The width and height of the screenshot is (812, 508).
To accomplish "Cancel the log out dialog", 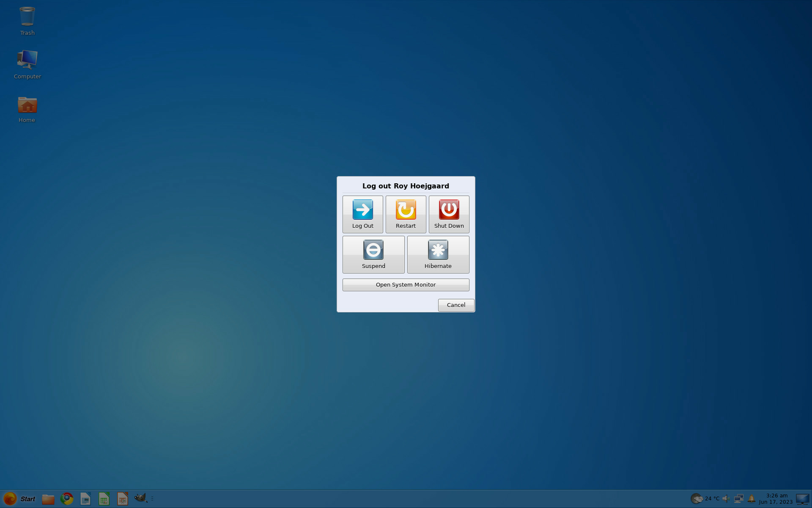I will click(456, 305).
